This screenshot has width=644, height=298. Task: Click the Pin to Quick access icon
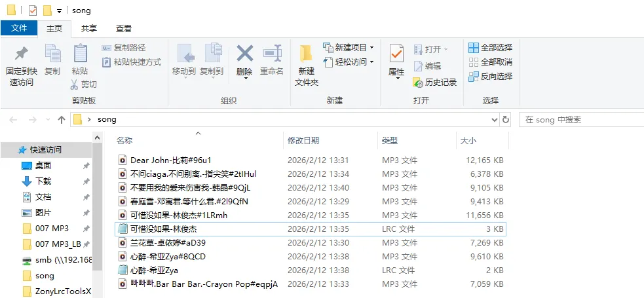(22, 54)
